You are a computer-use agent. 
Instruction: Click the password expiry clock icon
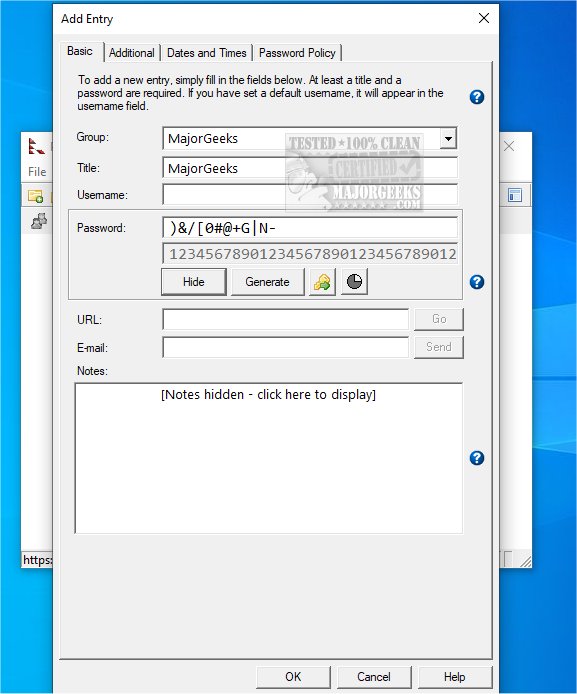(x=354, y=281)
